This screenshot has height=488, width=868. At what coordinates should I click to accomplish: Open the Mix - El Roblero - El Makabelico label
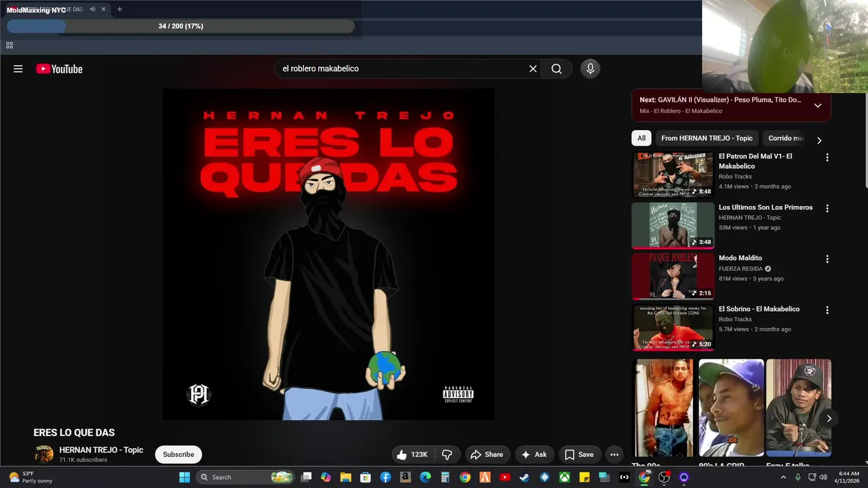click(681, 111)
